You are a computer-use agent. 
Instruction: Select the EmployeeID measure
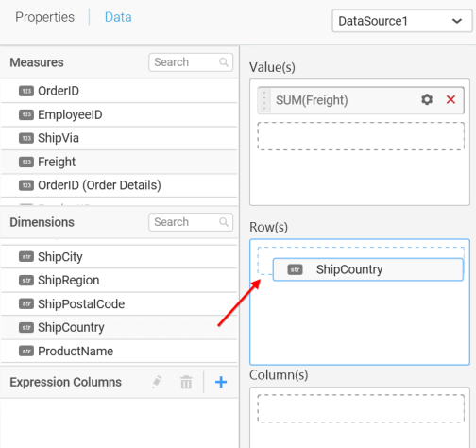(x=119, y=114)
